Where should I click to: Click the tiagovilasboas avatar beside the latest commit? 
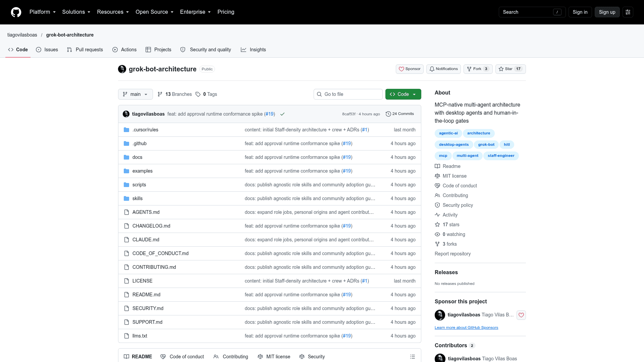(x=126, y=114)
